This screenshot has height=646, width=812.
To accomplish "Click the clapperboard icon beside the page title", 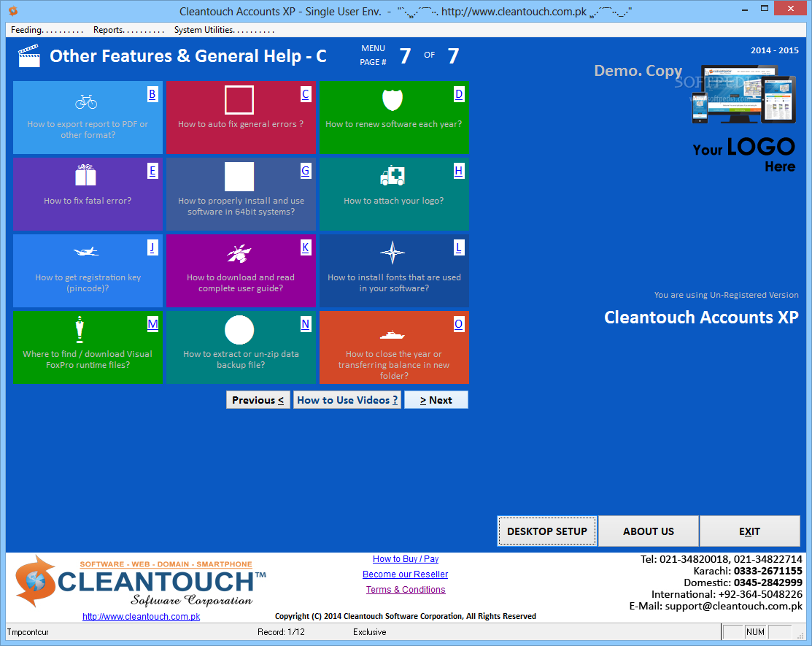I will point(29,56).
